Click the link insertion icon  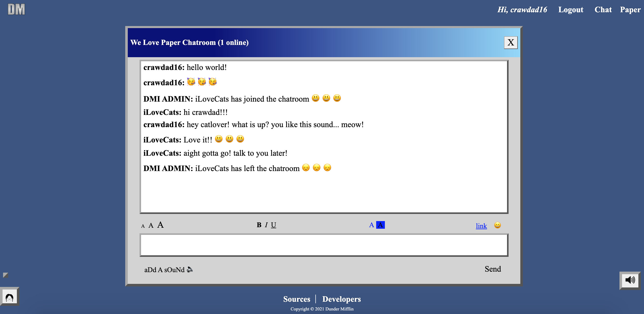481,225
